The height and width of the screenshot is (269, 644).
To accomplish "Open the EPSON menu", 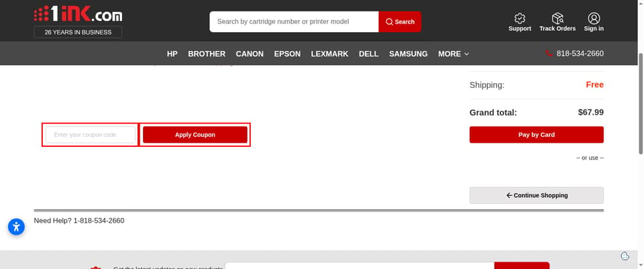I will pos(288,54).
